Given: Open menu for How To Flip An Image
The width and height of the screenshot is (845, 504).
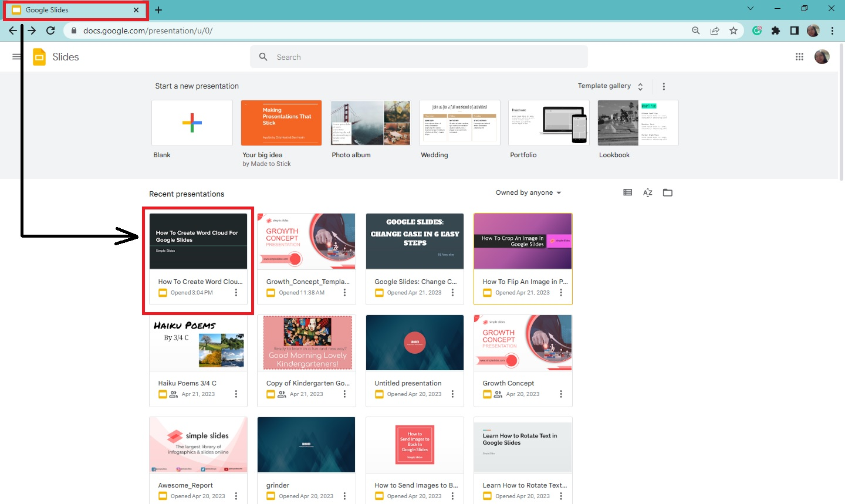Looking at the screenshot, I should (561, 292).
